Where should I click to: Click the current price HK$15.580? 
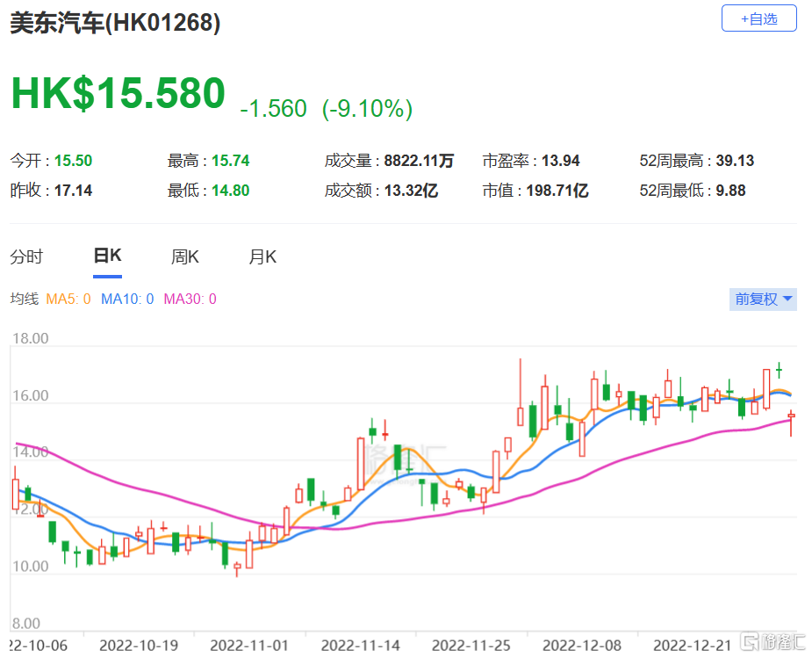pyautogui.click(x=119, y=93)
